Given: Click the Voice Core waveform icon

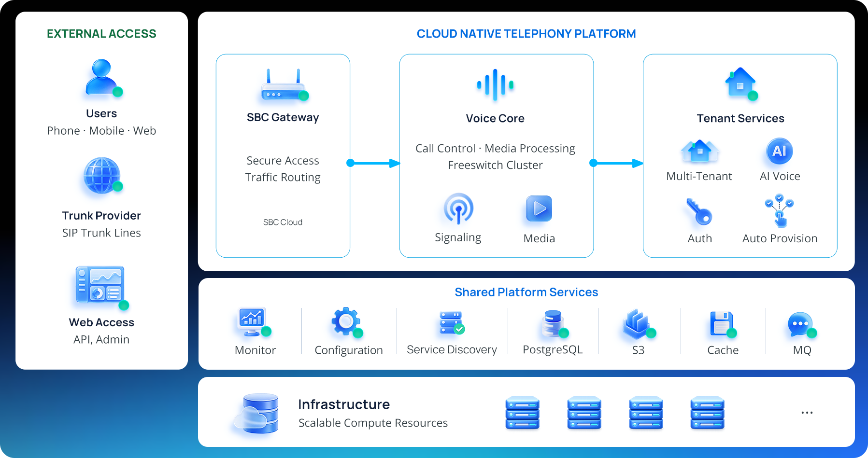Looking at the screenshot, I should pyautogui.click(x=495, y=85).
